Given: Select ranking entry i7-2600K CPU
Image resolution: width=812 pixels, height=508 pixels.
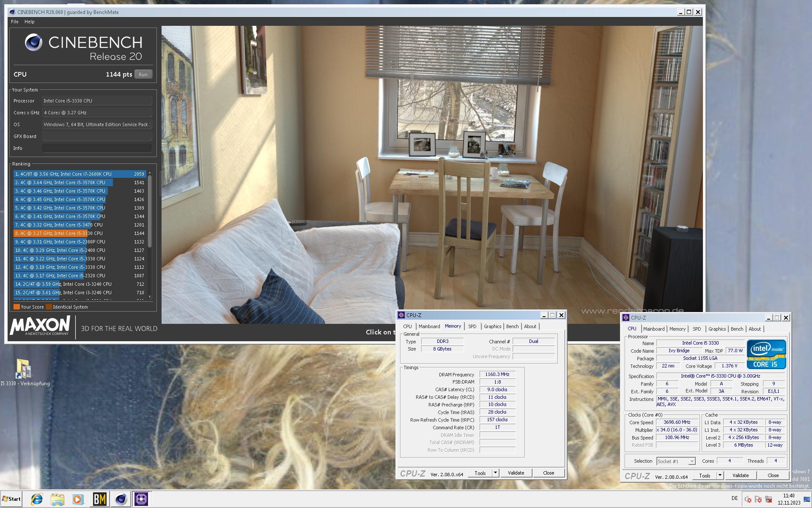Looking at the screenshot, I should pos(80,174).
